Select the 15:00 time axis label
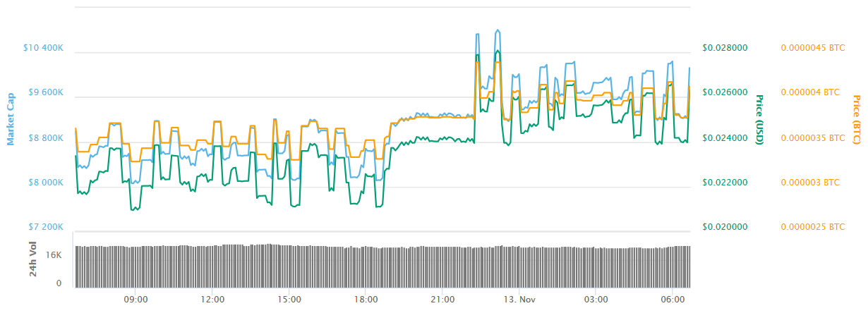The height and width of the screenshot is (313, 868). pyautogui.click(x=289, y=299)
